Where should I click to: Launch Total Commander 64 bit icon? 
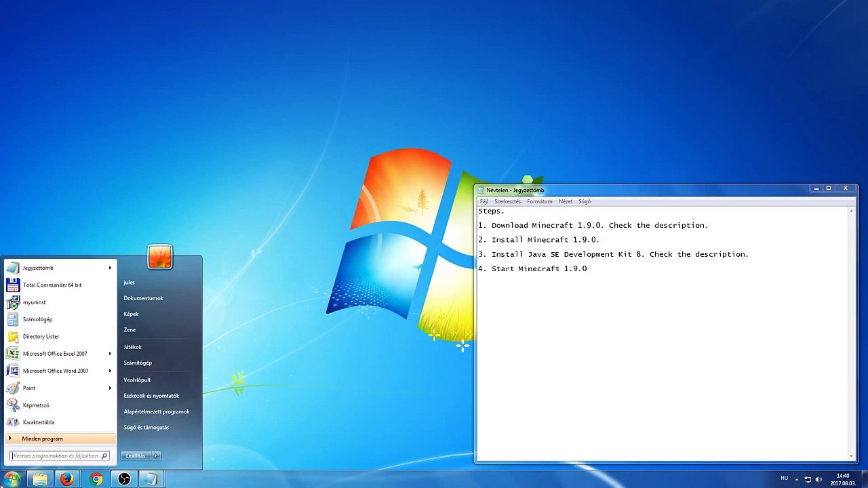pos(13,285)
